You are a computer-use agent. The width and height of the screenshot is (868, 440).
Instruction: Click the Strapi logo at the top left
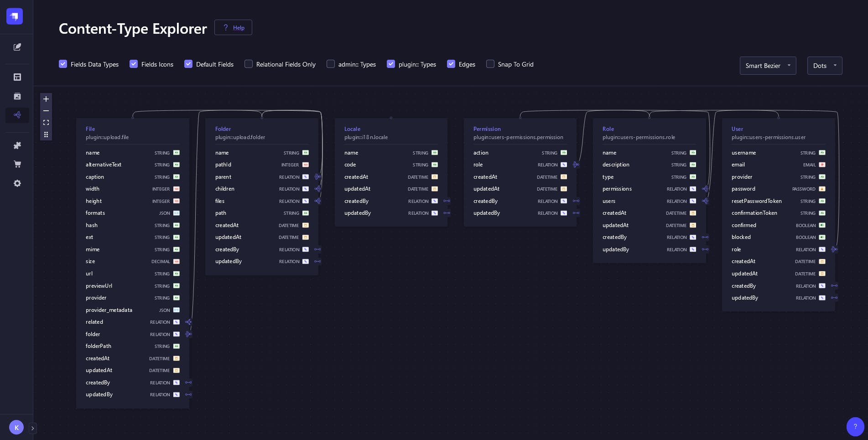(14, 16)
